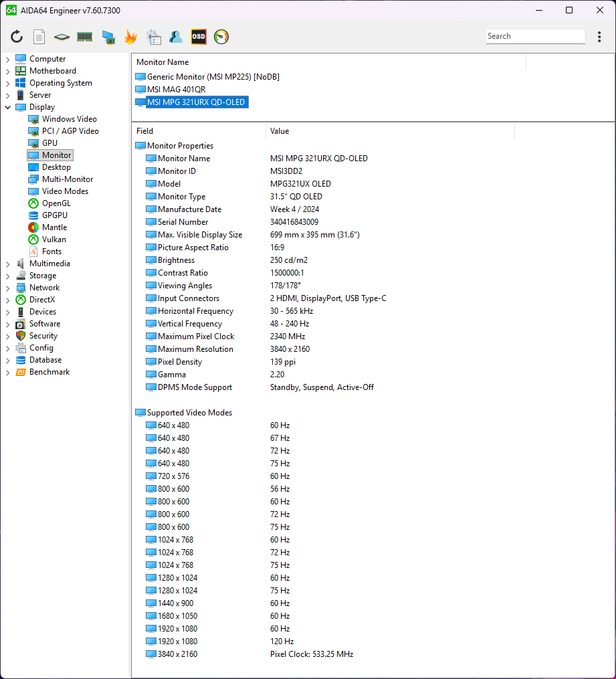Expand the Computer tree node
The width and height of the screenshot is (616, 679).
coord(7,60)
